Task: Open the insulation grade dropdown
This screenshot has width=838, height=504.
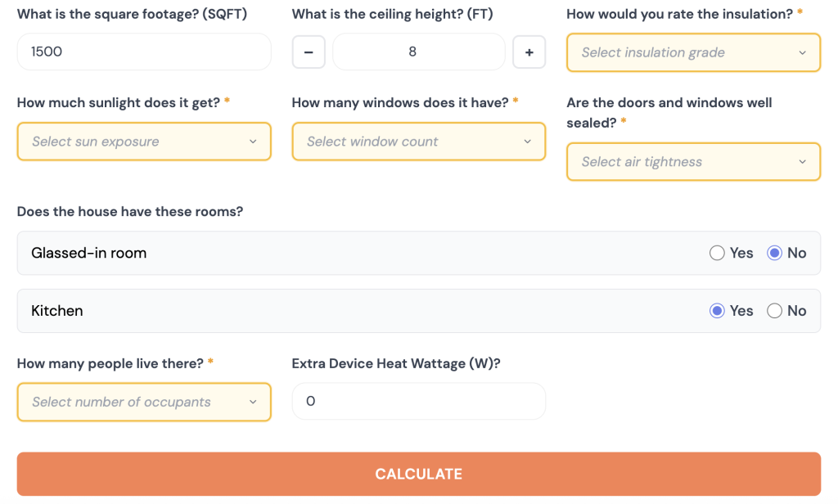Action: click(692, 52)
